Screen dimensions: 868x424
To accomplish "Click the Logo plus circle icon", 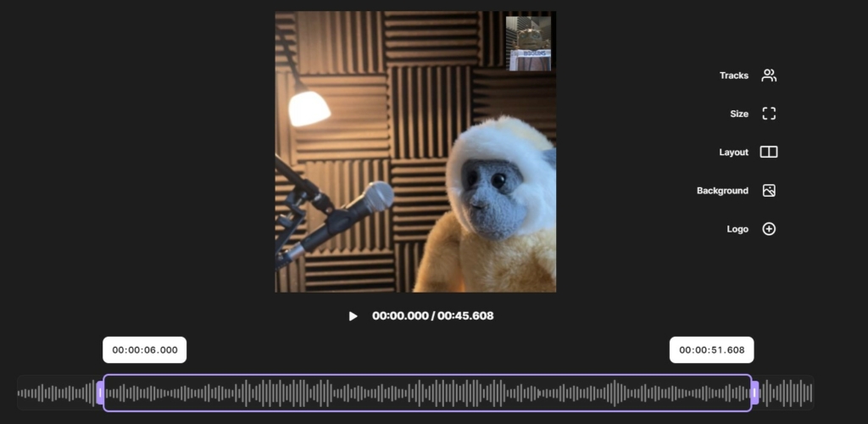I will pyautogui.click(x=769, y=229).
